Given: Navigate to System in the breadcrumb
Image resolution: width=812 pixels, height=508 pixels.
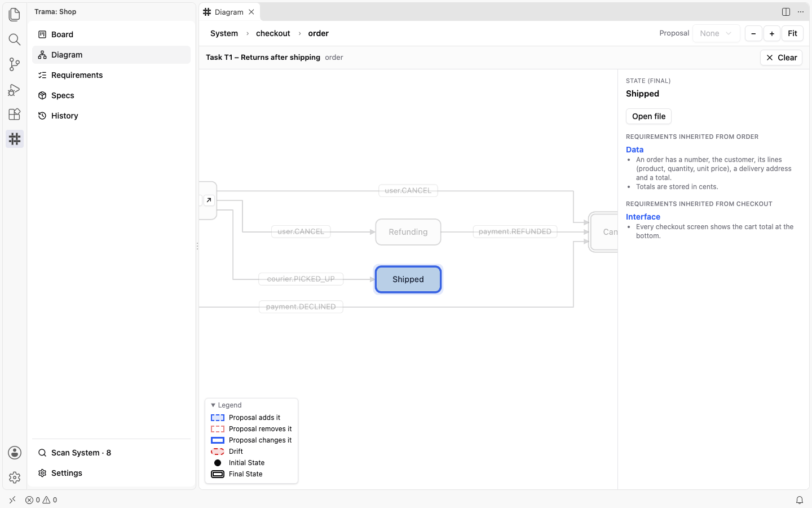Looking at the screenshot, I should tap(224, 33).
